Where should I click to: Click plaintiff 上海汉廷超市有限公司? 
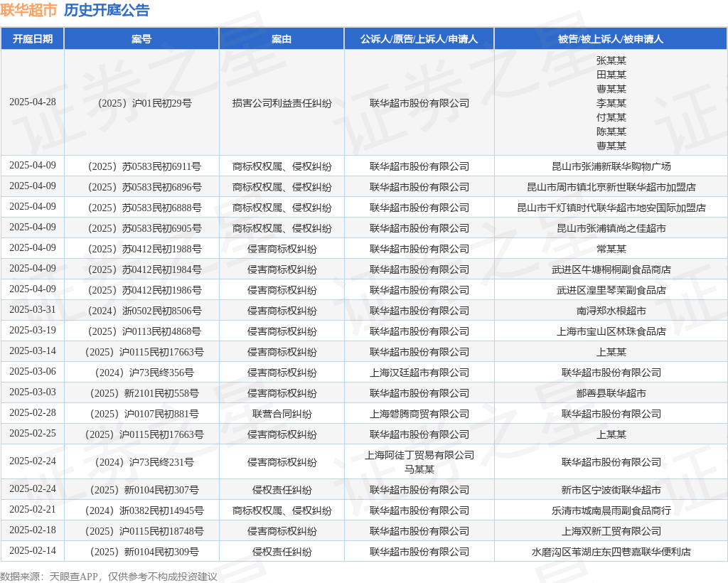(419, 373)
